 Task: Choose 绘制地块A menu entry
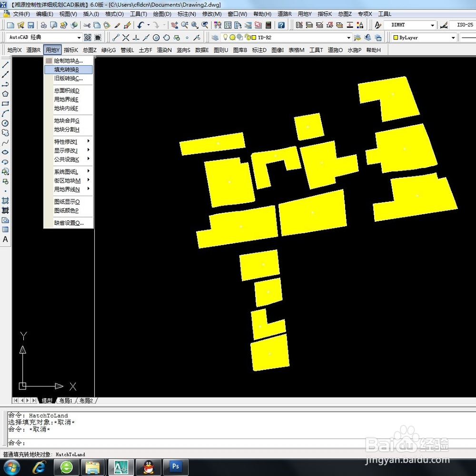[x=69, y=61]
